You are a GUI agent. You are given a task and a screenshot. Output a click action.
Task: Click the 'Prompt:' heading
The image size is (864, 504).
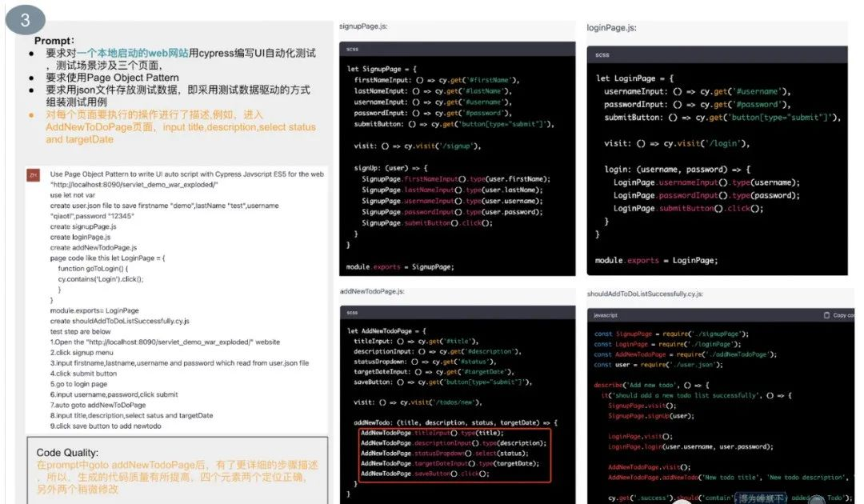54,41
